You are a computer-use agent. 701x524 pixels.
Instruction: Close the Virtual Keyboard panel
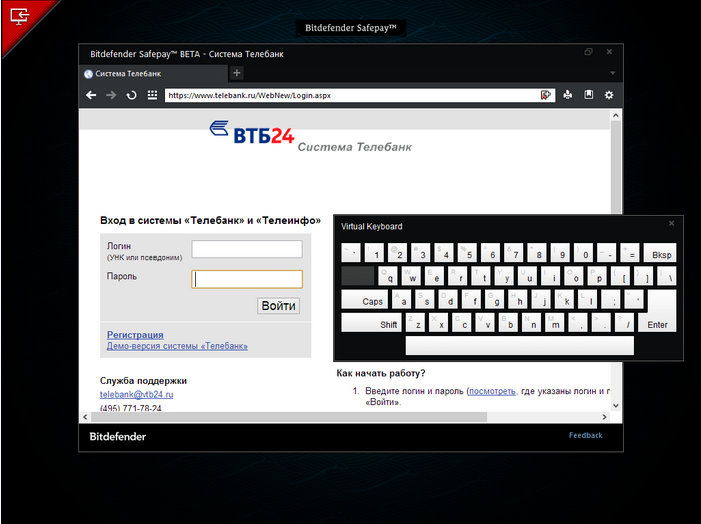click(671, 223)
